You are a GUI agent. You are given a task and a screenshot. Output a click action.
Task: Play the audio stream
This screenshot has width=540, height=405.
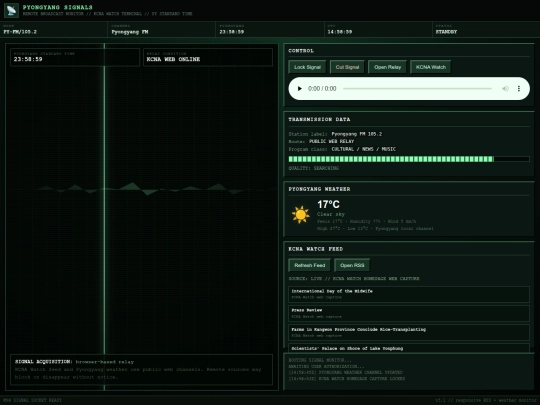pos(299,89)
